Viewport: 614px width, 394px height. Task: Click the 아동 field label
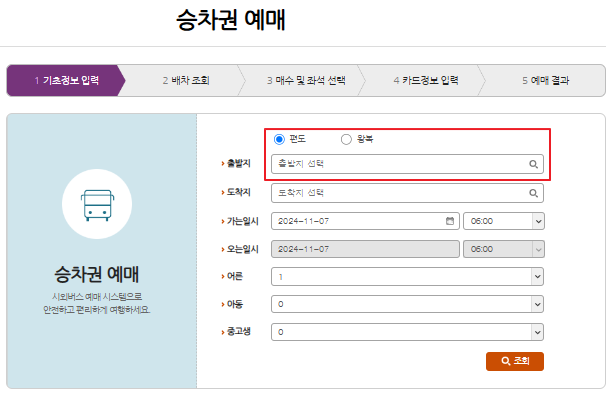[x=235, y=304]
